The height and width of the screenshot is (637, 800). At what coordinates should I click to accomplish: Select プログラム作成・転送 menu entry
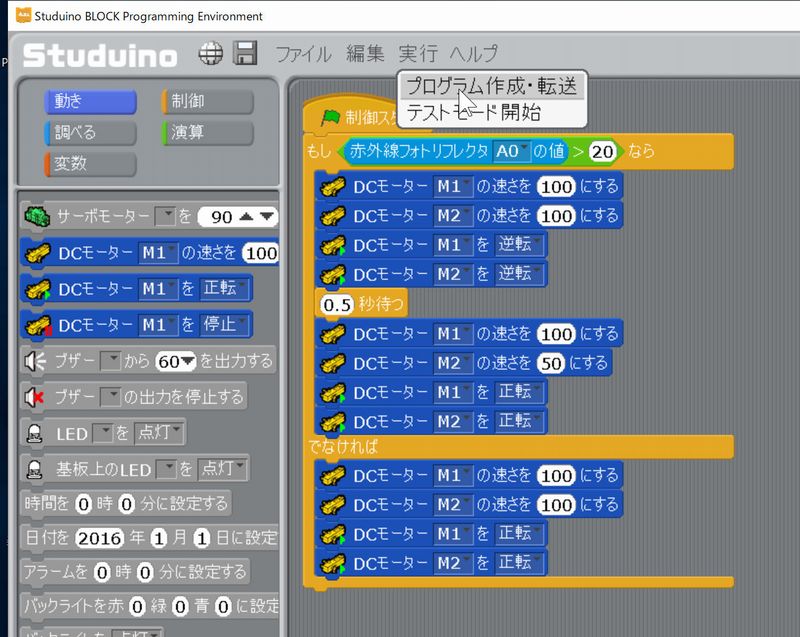pyautogui.click(x=491, y=86)
